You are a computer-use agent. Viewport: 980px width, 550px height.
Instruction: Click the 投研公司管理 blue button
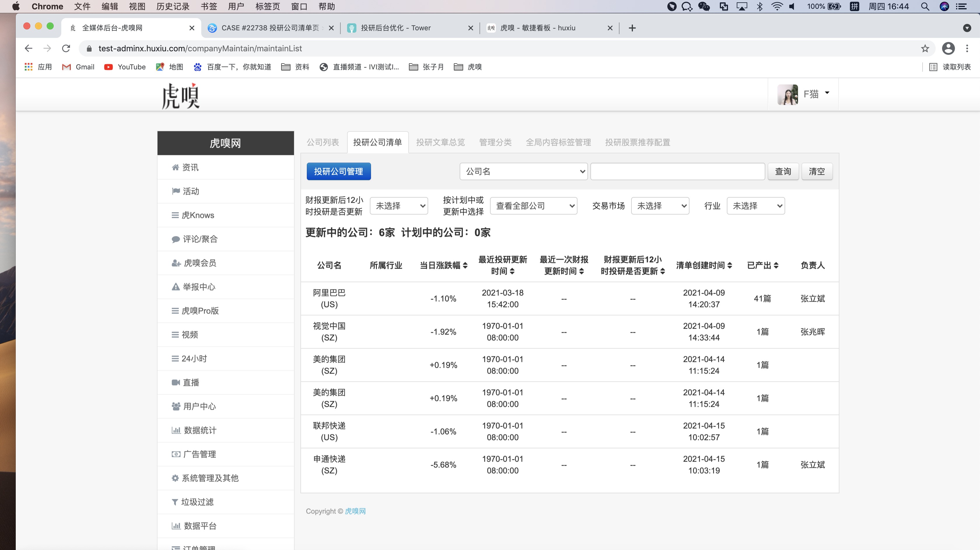(339, 171)
